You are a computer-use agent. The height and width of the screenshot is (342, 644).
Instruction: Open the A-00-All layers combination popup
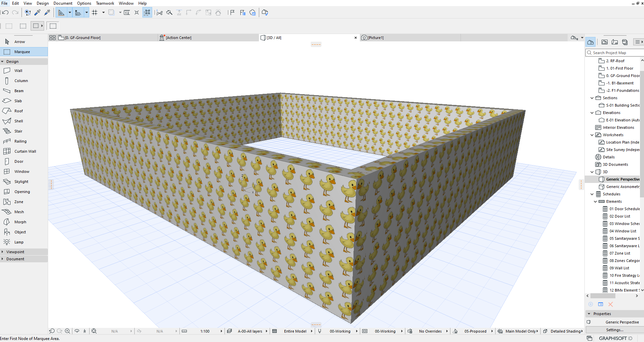pyautogui.click(x=250, y=331)
